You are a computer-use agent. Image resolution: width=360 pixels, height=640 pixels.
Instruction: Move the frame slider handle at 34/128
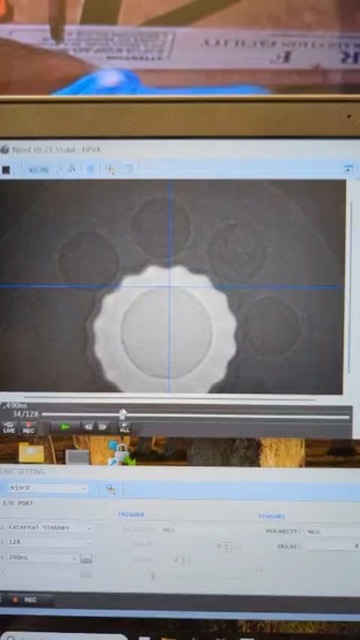click(x=122, y=415)
